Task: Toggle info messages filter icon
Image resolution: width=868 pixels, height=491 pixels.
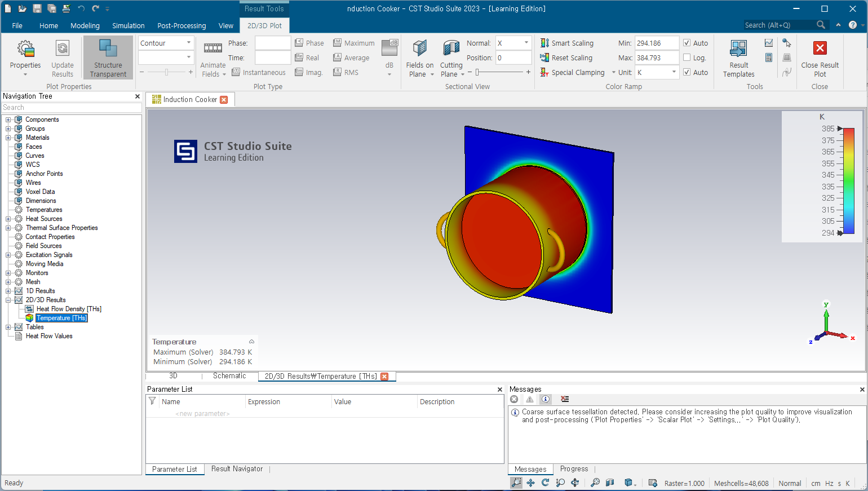Action: click(546, 399)
